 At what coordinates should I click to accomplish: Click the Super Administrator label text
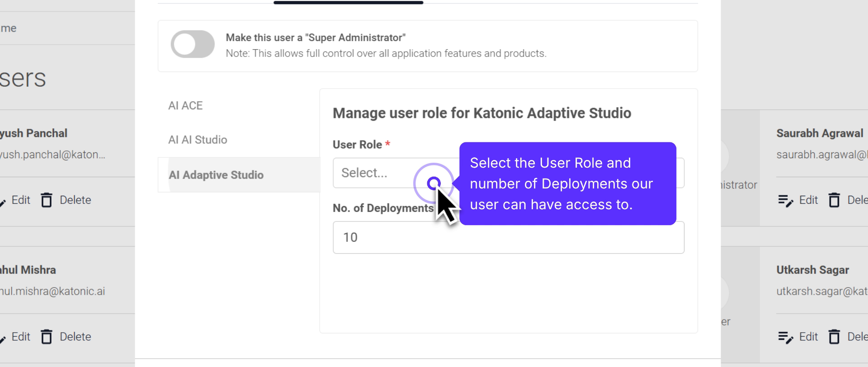(316, 38)
